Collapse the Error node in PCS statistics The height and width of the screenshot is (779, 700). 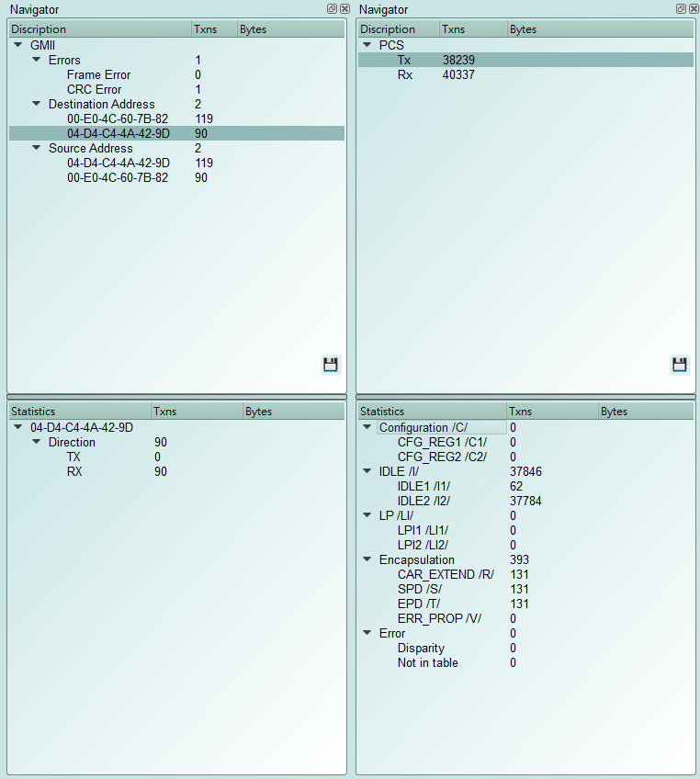click(x=367, y=633)
